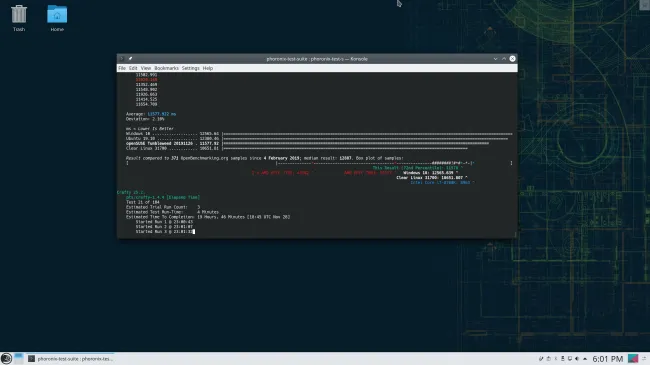Image resolution: width=650 pixels, height=365 pixels.
Task: Click the 'Windows 10' result row in the terminal
Action: tap(319, 134)
